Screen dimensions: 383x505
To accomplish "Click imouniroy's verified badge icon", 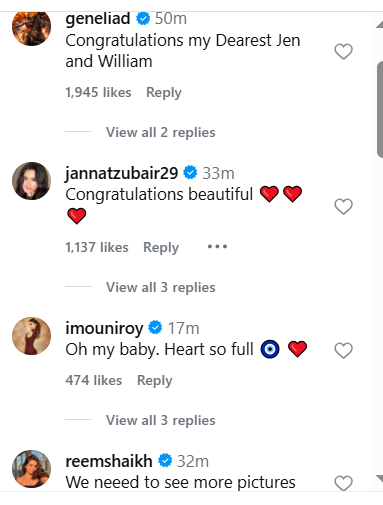I will tap(155, 328).
